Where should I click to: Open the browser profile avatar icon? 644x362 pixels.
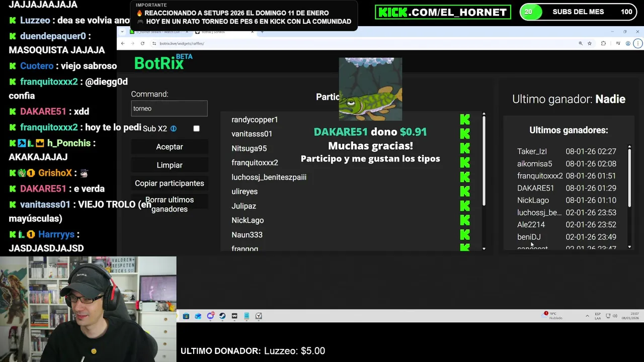[628, 43]
